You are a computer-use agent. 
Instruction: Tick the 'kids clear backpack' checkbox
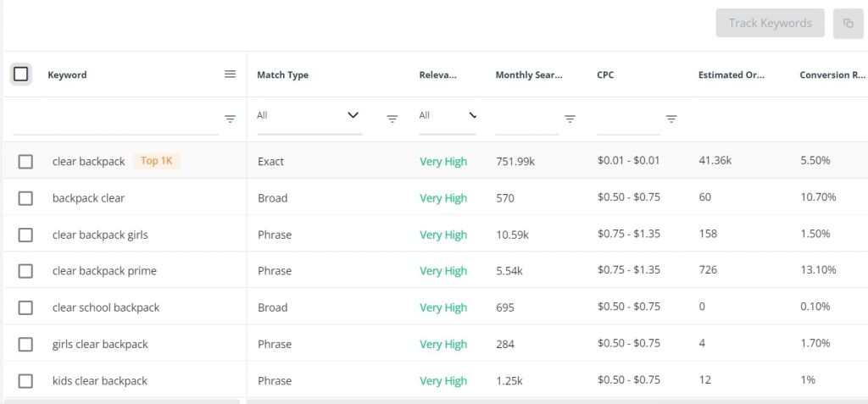(25, 381)
